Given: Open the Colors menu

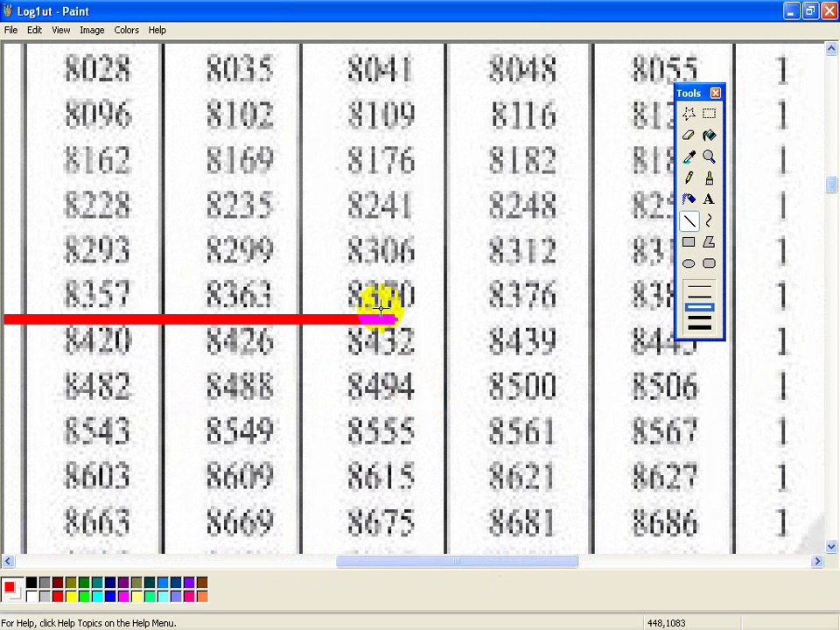Looking at the screenshot, I should (126, 30).
